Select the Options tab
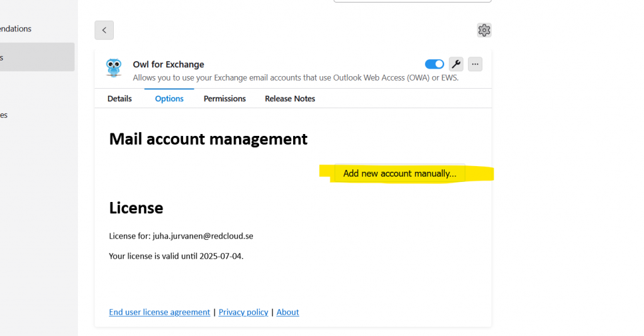The width and height of the screenshot is (644, 336). pyautogui.click(x=169, y=99)
